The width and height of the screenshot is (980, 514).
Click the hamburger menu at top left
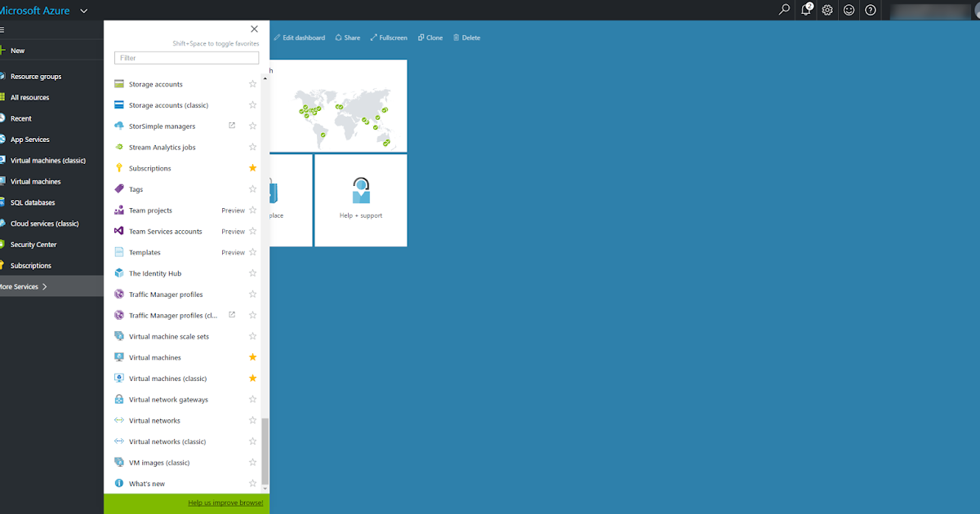[x=3, y=29]
